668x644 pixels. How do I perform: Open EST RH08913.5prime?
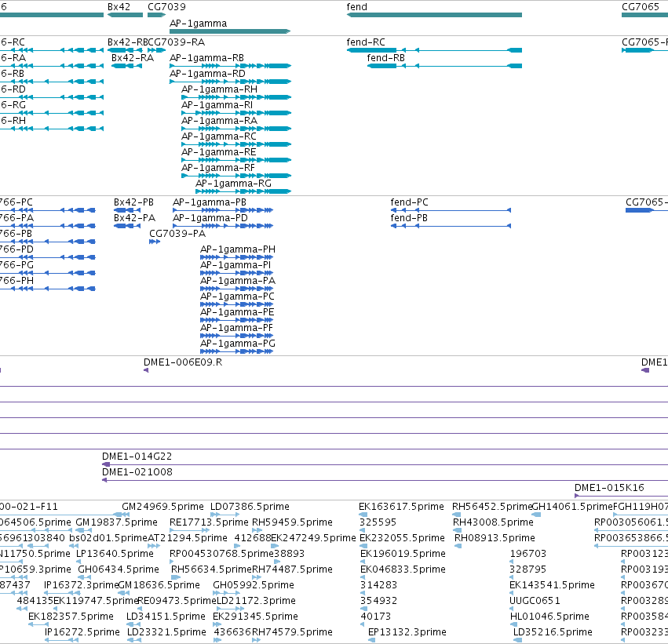[x=495, y=538]
